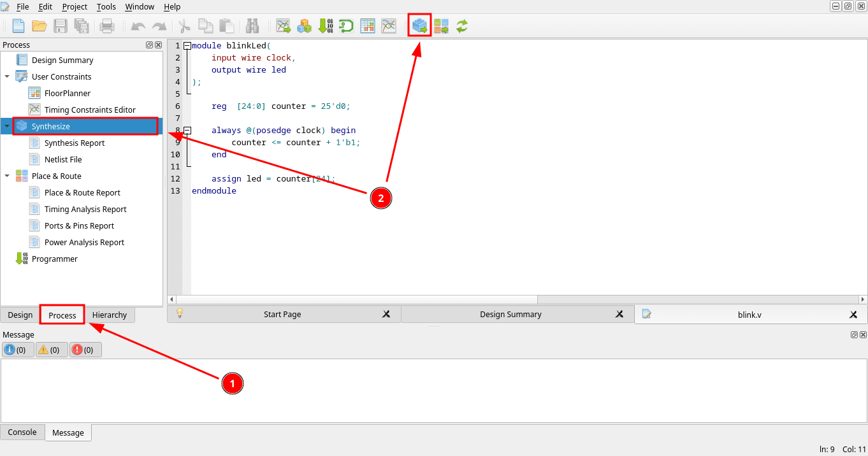Select Place & Route process
The image size is (868, 456).
(56, 176)
